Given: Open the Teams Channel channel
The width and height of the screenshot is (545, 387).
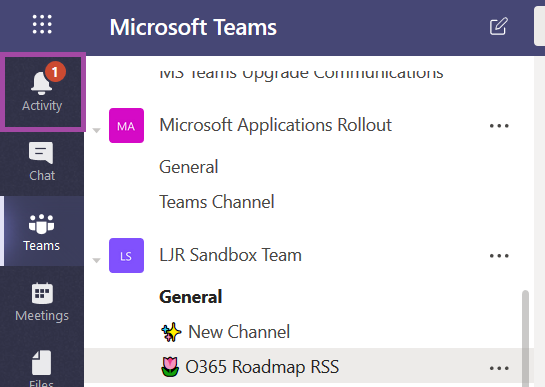Looking at the screenshot, I should tap(217, 202).
